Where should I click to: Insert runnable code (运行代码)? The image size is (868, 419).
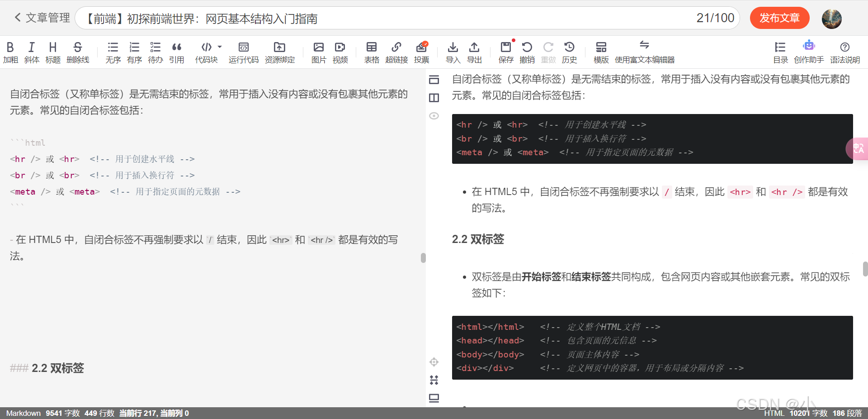(x=244, y=52)
